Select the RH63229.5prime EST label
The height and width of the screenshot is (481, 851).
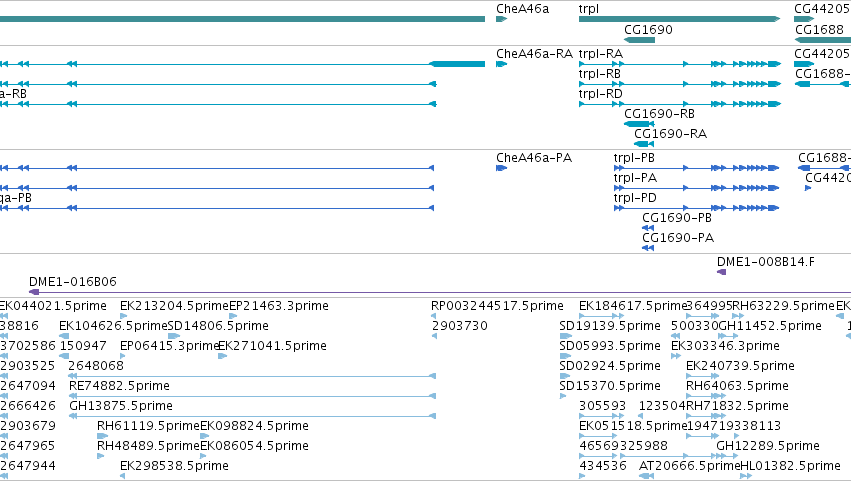click(x=783, y=306)
